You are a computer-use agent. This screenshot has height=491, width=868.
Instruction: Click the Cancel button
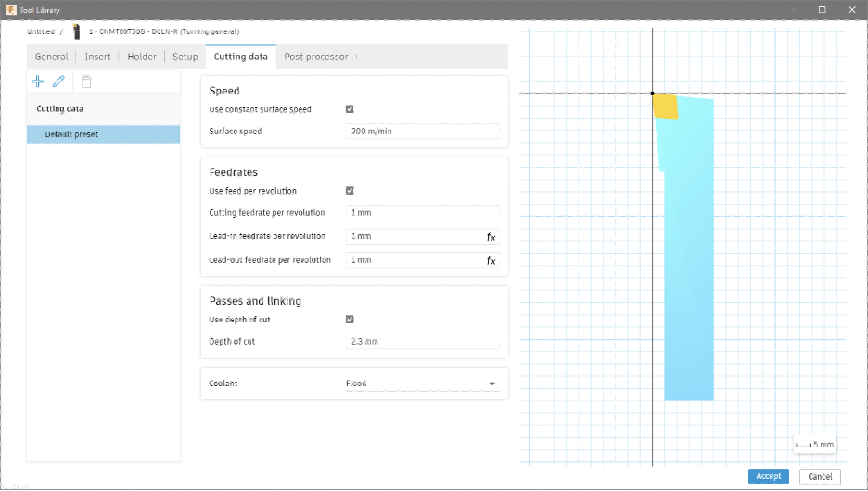[819, 476]
